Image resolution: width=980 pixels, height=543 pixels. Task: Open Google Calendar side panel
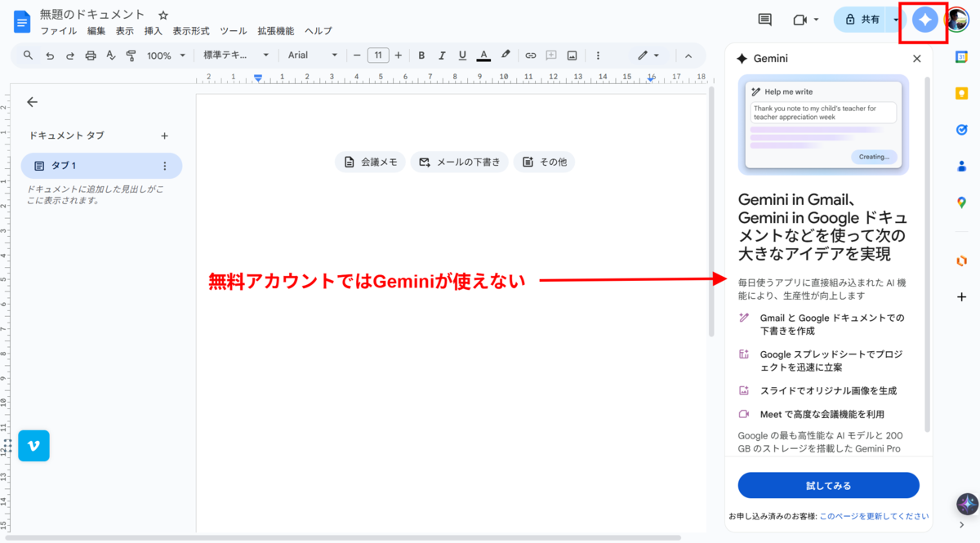[x=962, y=56]
